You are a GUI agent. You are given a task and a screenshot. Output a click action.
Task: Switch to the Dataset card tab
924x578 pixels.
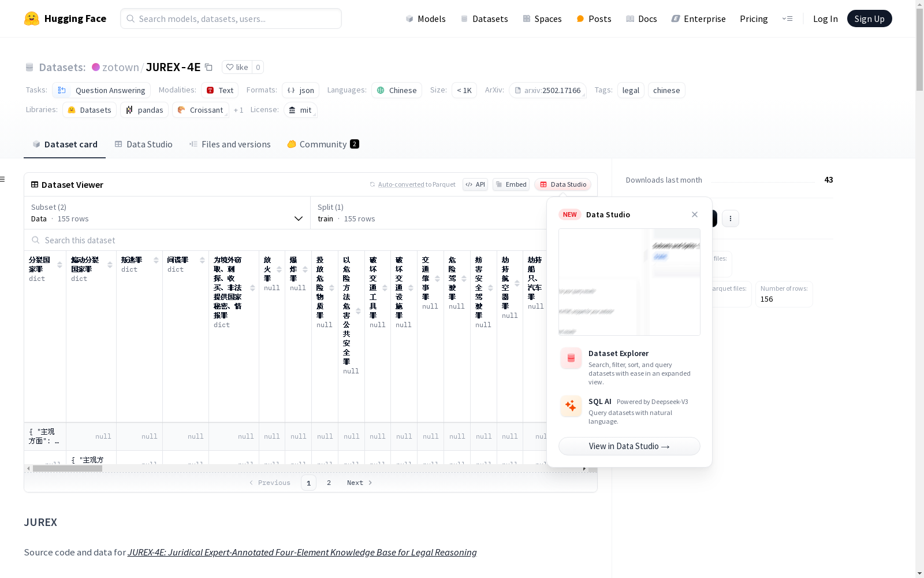[x=65, y=144]
